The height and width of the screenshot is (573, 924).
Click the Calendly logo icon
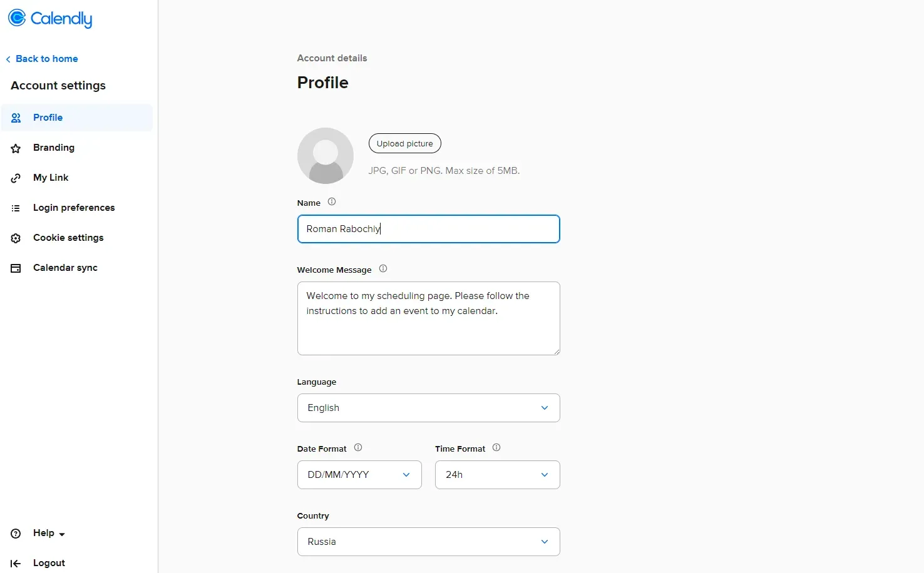[17, 18]
